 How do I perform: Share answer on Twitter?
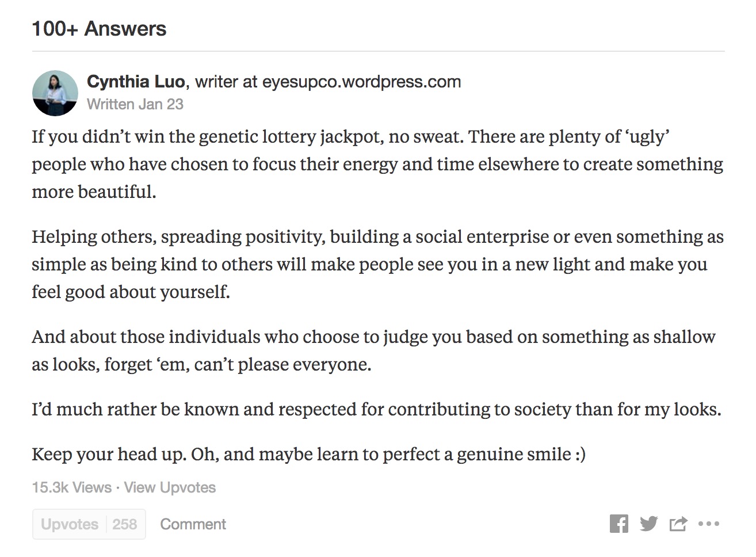[648, 524]
